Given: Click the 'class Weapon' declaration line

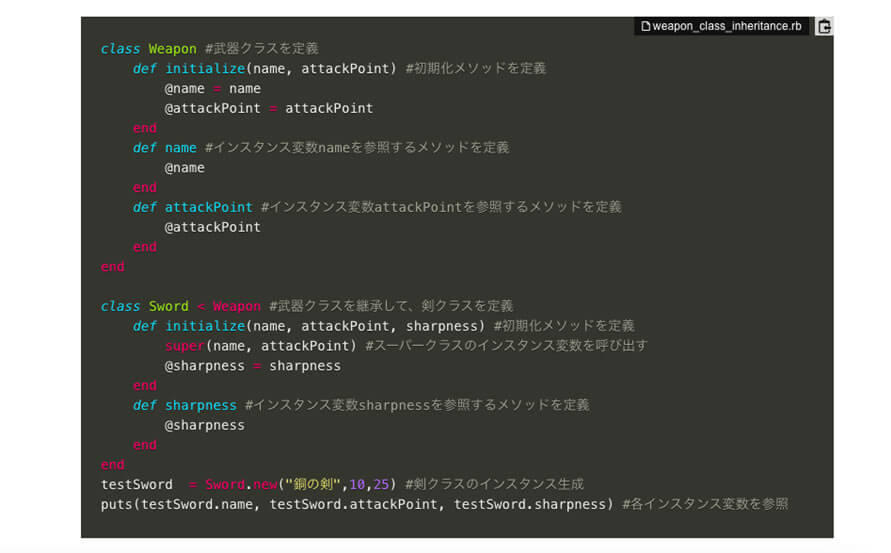Looking at the screenshot, I should (x=209, y=49).
